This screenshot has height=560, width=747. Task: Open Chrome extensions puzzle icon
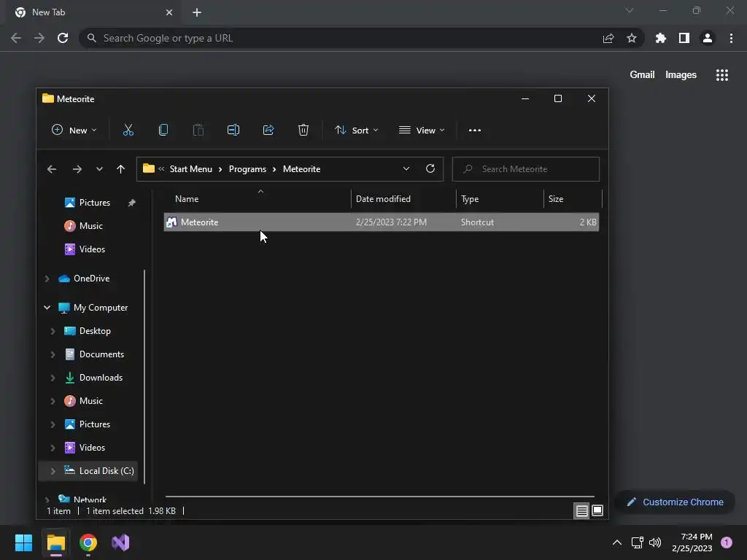click(661, 38)
